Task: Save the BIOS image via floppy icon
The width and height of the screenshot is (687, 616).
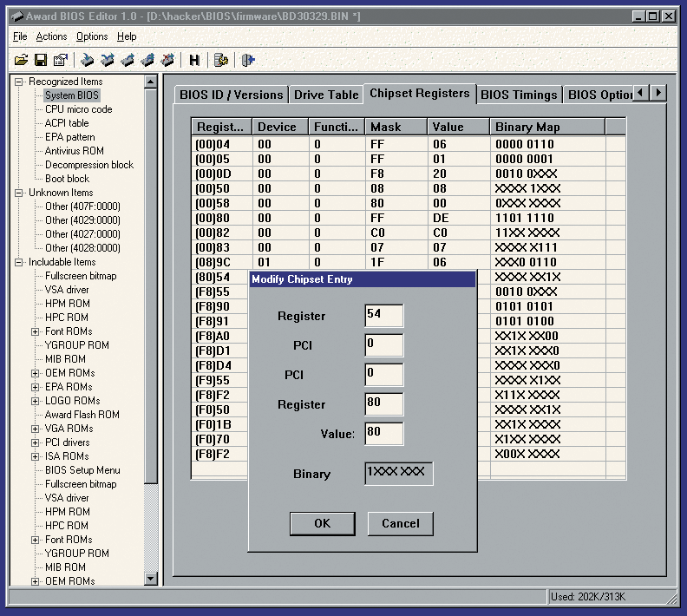Action: pyautogui.click(x=41, y=60)
